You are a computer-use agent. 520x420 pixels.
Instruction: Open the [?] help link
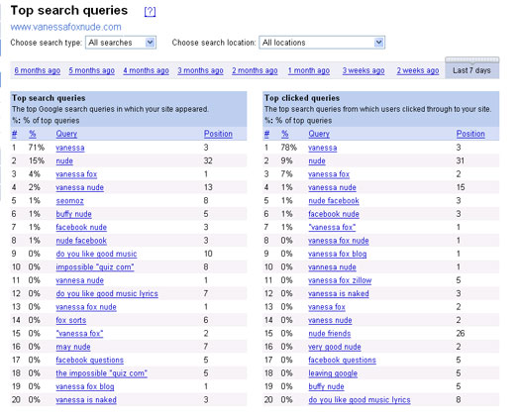coord(150,12)
